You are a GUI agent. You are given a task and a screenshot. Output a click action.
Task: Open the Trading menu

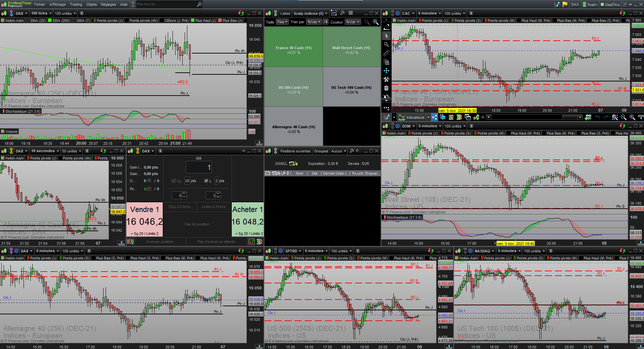[76, 4]
